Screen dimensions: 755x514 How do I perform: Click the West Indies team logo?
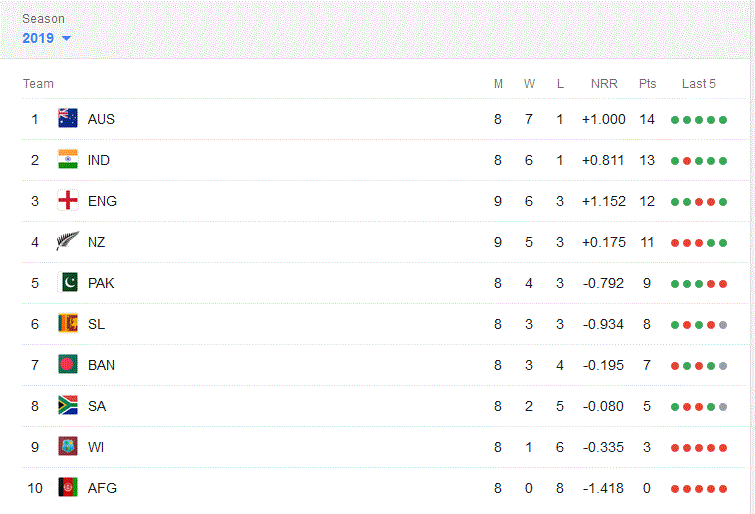click(x=68, y=446)
